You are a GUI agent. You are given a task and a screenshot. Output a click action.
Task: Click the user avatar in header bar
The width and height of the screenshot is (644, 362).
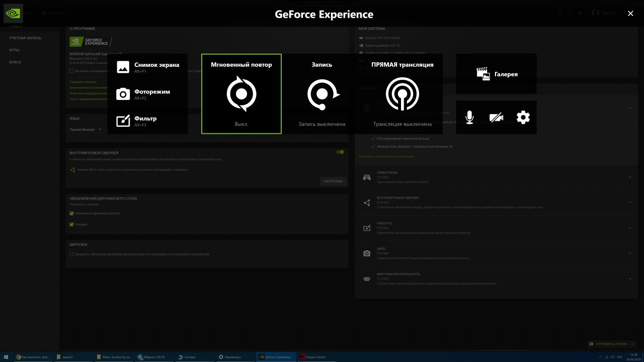point(596,13)
